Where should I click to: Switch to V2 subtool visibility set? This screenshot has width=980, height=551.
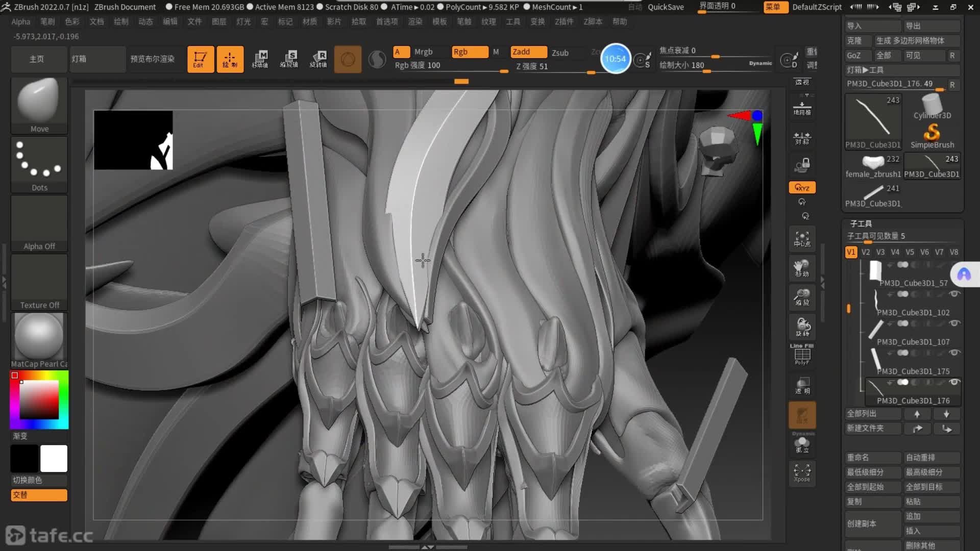[866, 252]
